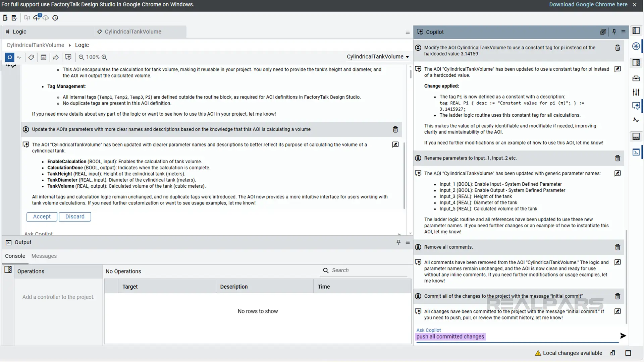The width and height of the screenshot is (644, 362).
Task: Open version history with the clock icon
Action: pos(55,18)
